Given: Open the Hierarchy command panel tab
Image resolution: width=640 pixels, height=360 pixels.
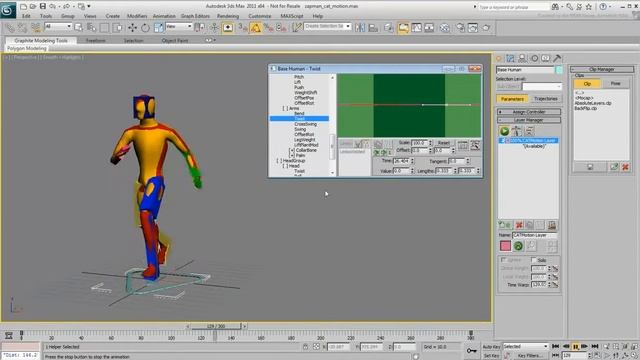Looking at the screenshot, I should (x=522, y=58).
